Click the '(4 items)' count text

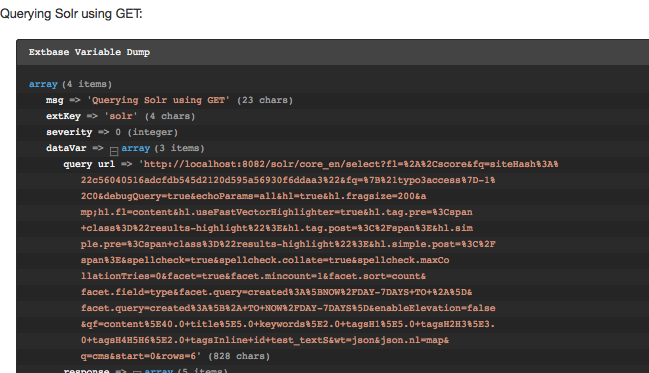(x=87, y=84)
